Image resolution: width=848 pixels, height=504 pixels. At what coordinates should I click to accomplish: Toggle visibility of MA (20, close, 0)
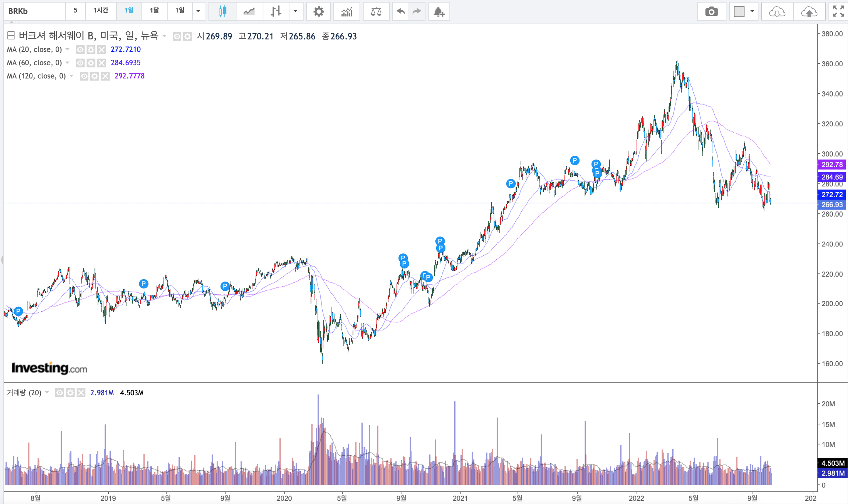80,49
